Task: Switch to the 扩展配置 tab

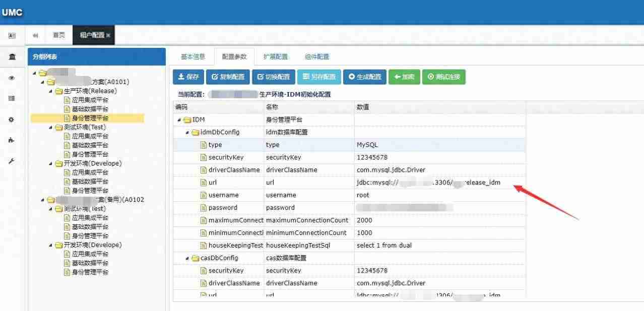Action: coord(276,57)
